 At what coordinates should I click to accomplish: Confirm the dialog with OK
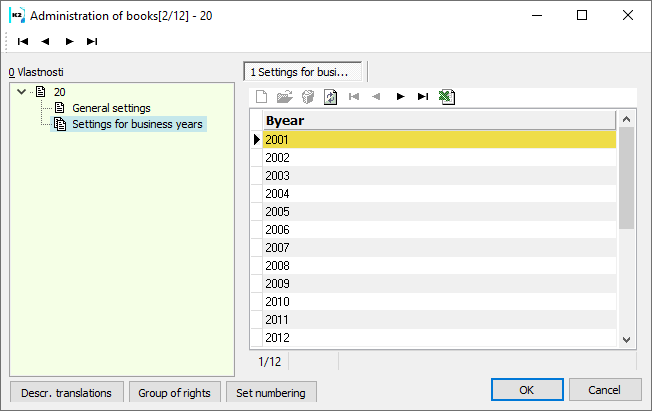pyautogui.click(x=526, y=389)
